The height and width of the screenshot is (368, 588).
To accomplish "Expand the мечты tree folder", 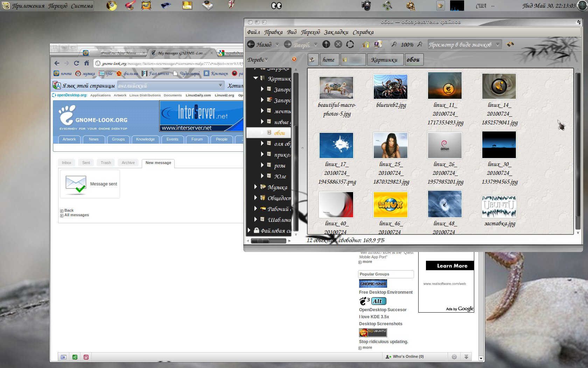I will click(x=262, y=111).
